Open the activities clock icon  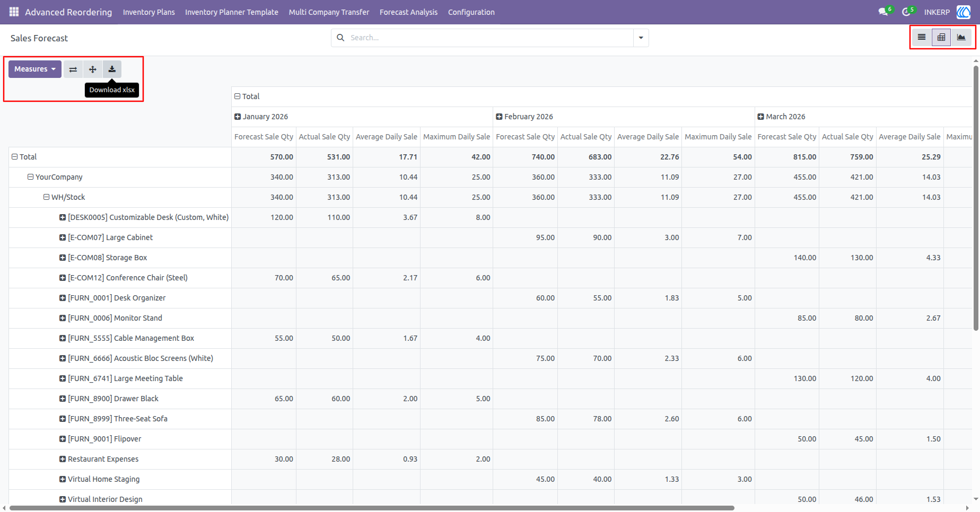pyautogui.click(x=907, y=12)
